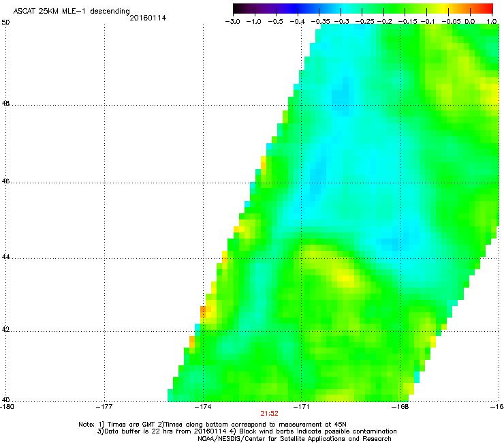Click the latitude axis label 50
This screenshot has width=504, height=443.
point(5,22)
